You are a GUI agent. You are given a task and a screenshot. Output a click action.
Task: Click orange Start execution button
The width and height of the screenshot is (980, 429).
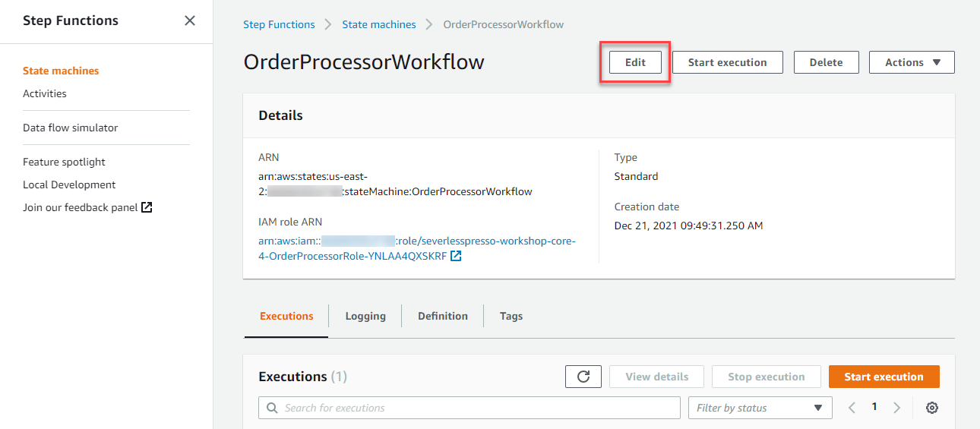tap(884, 377)
